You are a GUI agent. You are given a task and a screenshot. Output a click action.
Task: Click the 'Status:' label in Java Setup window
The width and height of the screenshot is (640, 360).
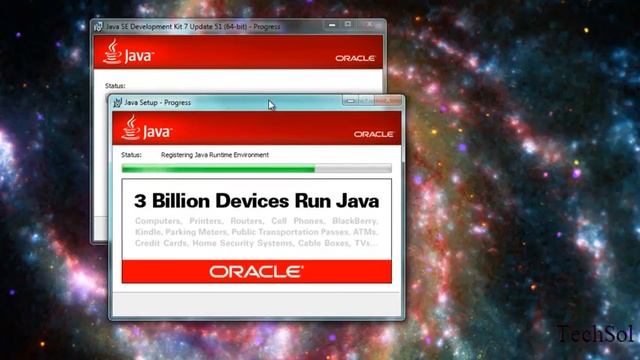tap(131, 155)
